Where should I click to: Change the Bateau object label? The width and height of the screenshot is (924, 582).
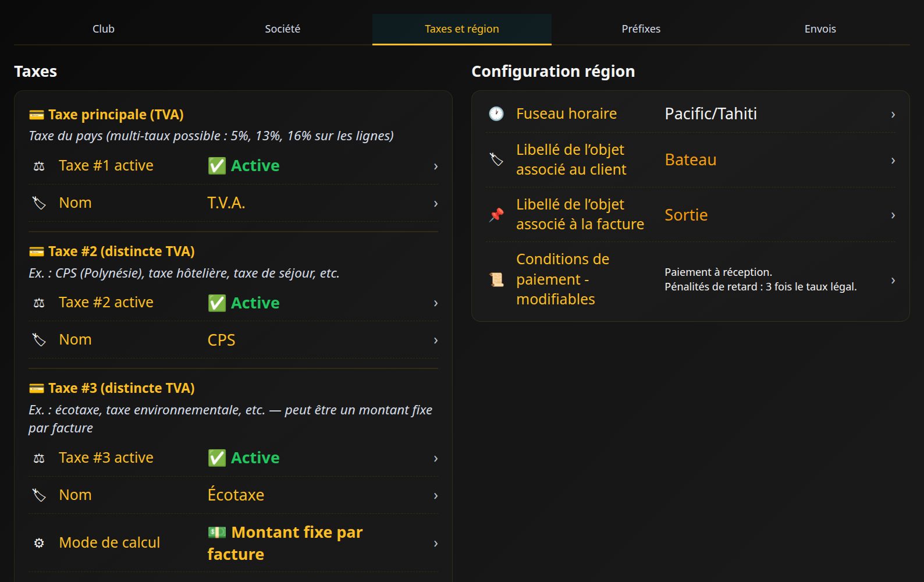(x=691, y=159)
